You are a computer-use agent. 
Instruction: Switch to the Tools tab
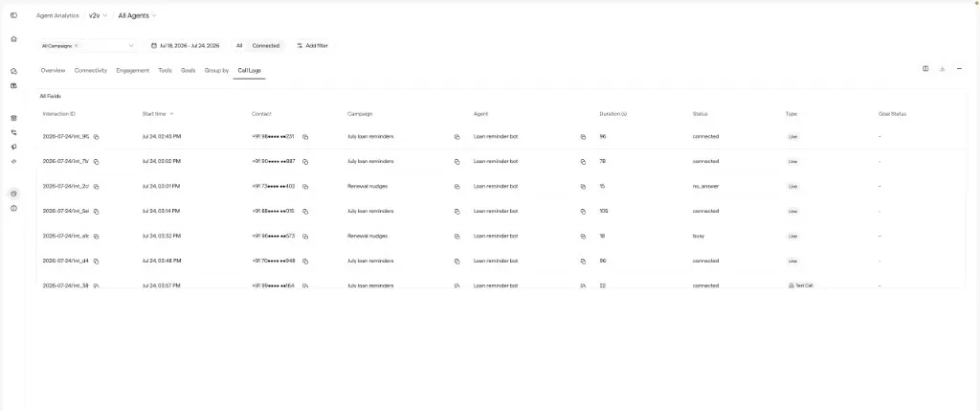165,71
